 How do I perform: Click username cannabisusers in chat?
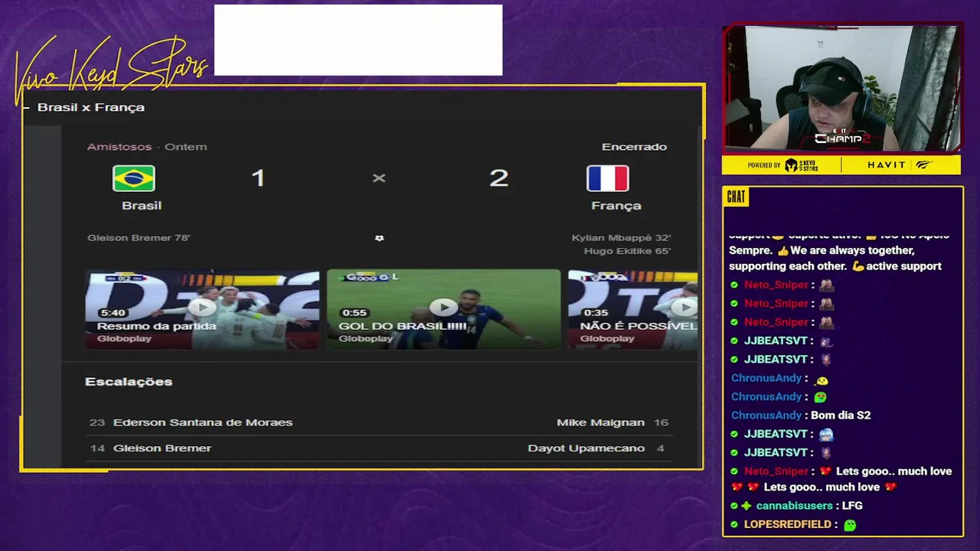794,506
